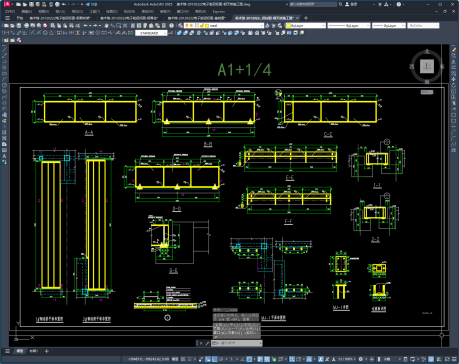Viewport: 459px width, 364px height.
Task: Click Cut in the standard toolbar
Action: click(x=53, y=25)
